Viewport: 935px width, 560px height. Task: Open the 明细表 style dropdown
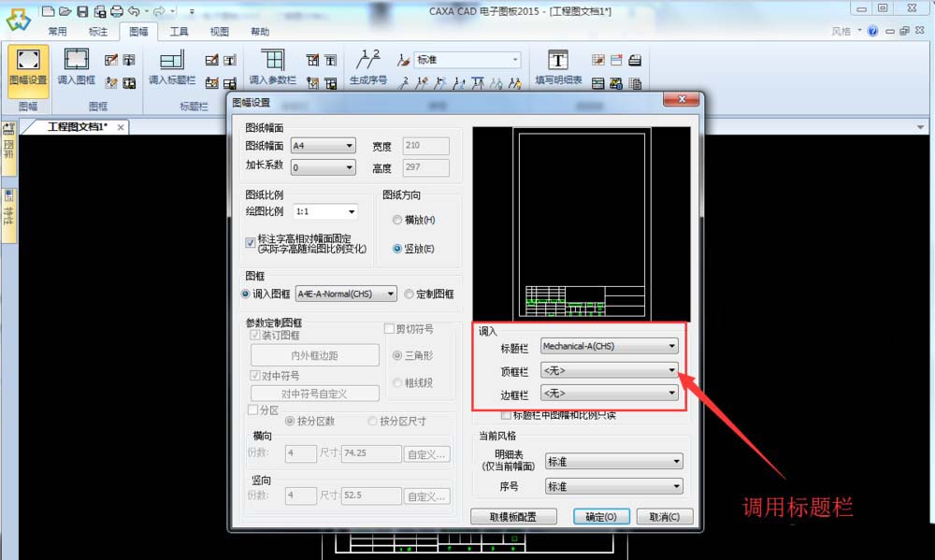pyautogui.click(x=613, y=462)
